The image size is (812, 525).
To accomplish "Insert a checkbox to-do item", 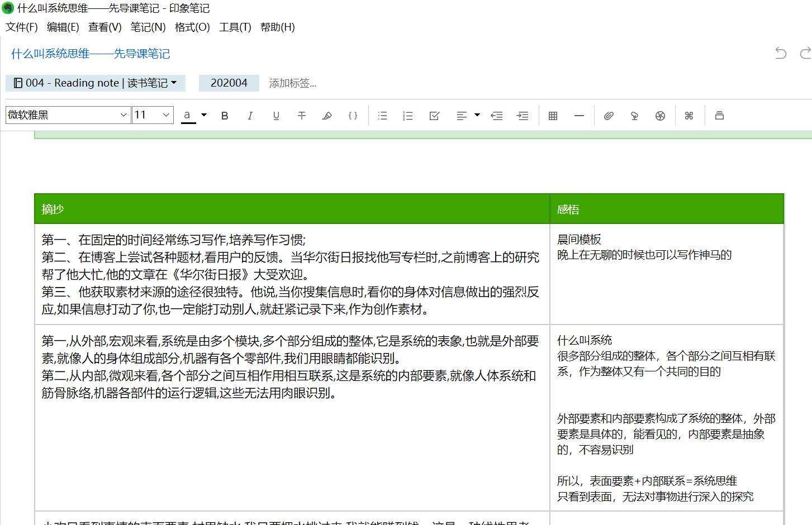I will click(x=434, y=116).
